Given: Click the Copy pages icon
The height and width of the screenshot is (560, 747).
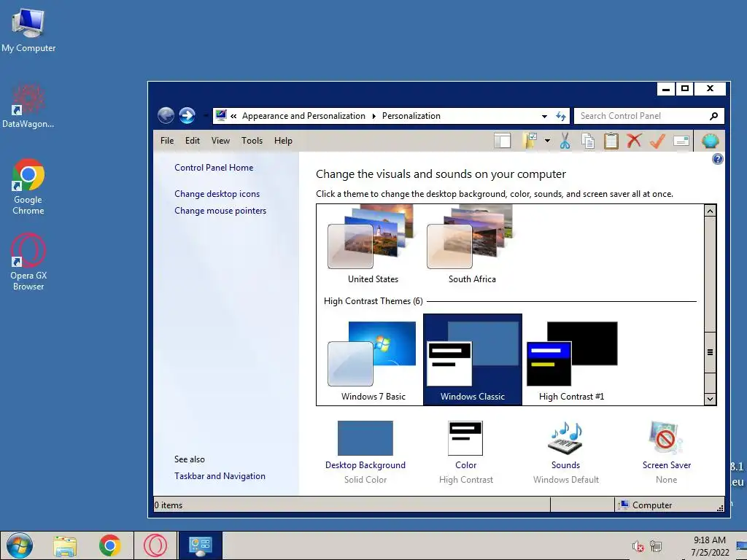Looking at the screenshot, I should click(589, 141).
